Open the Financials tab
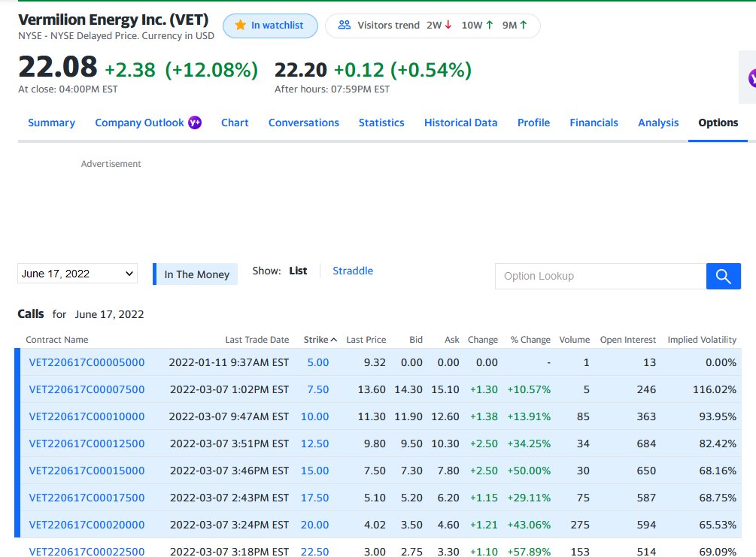 tap(594, 123)
